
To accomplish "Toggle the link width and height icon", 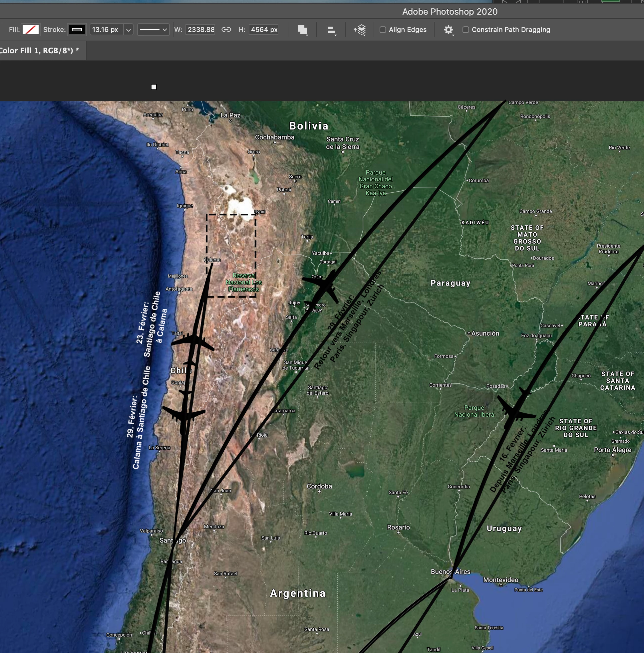I will 226,30.
